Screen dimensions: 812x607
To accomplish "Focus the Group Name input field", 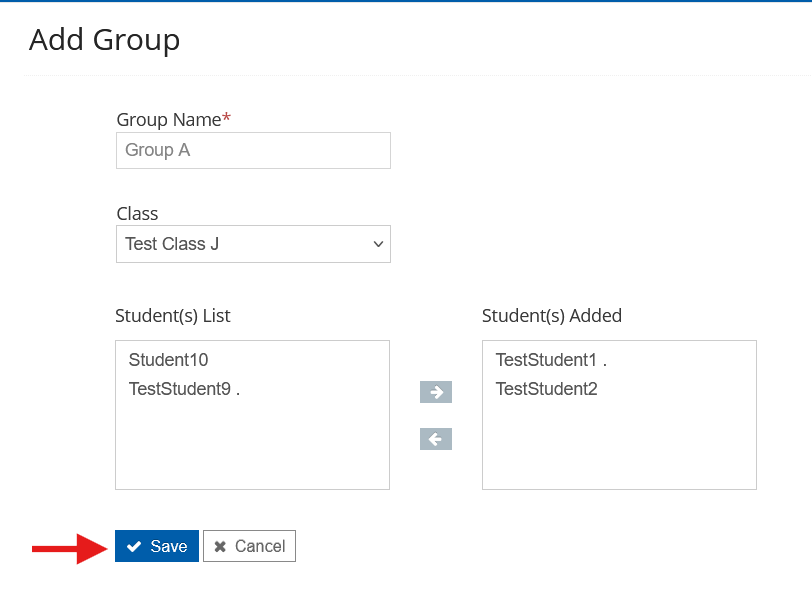I will [253, 150].
